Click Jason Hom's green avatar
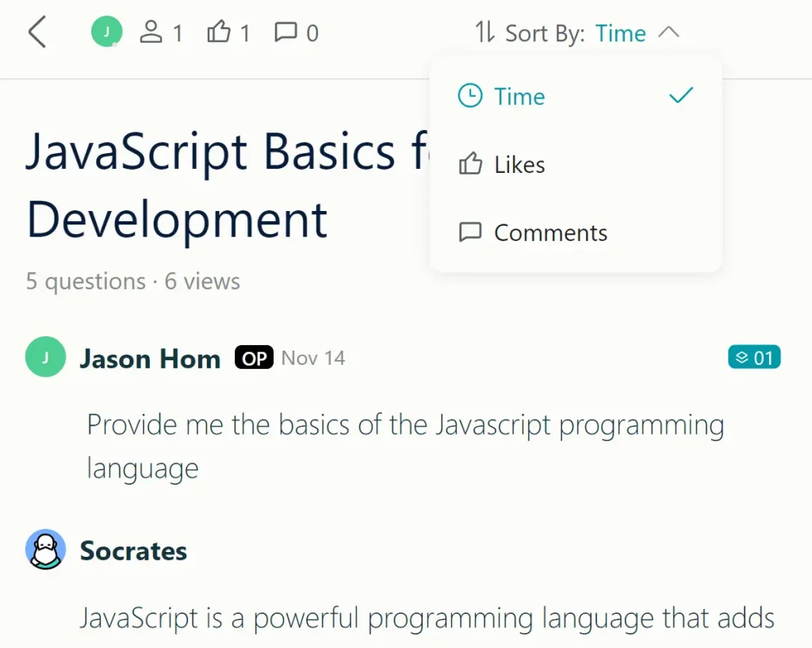Image resolution: width=812 pixels, height=648 pixels. [x=45, y=357]
